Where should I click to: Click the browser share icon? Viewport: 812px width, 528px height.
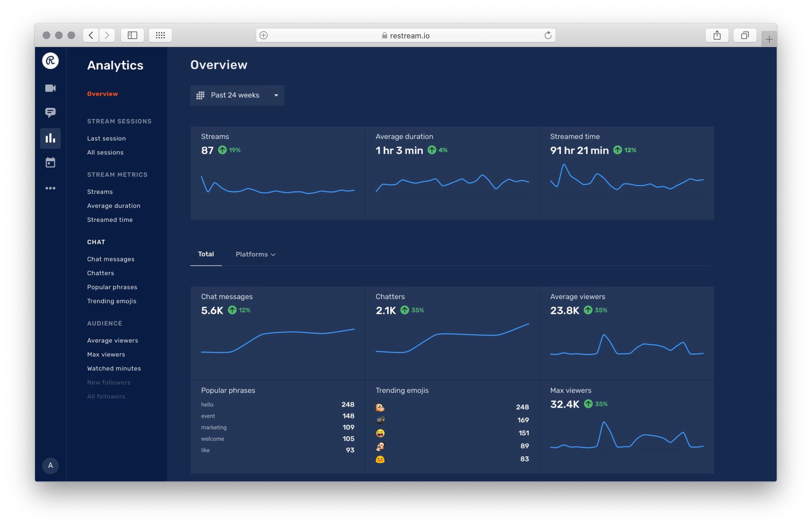pos(717,35)
